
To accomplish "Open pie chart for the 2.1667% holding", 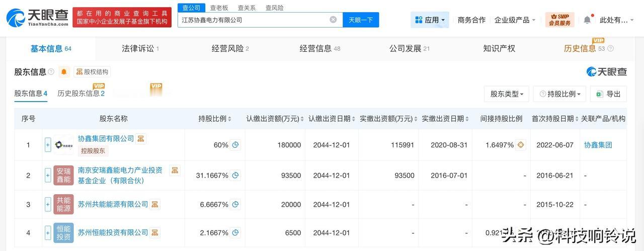I will click(x=235, y=232).
